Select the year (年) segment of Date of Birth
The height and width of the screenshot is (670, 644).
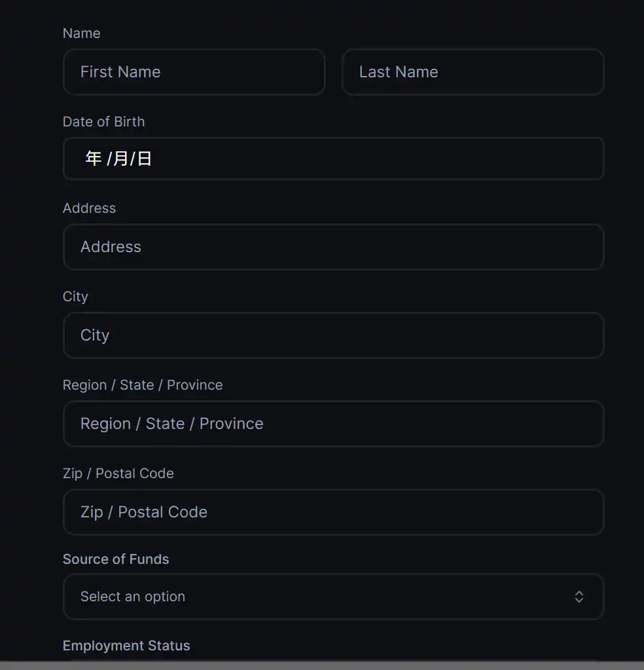94,158
